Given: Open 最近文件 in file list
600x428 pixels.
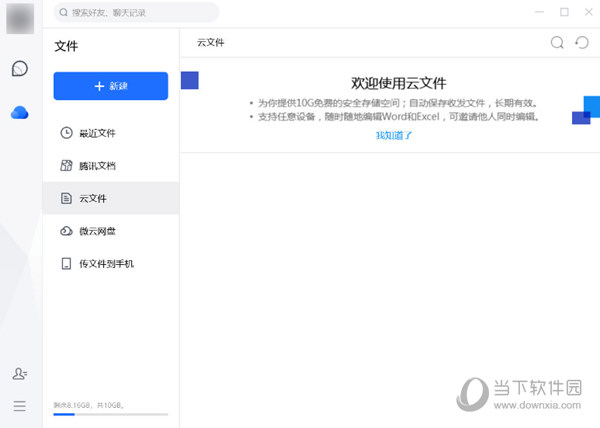Looking at the screenshot, I should pyautogui.click(x=111, y=133).
